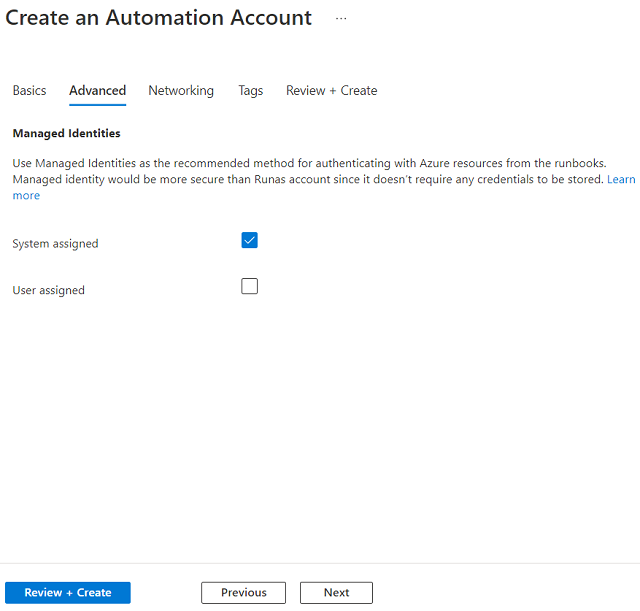Select the Advanced tab
This screenshot has height=611, width=640.
(97, 90)
